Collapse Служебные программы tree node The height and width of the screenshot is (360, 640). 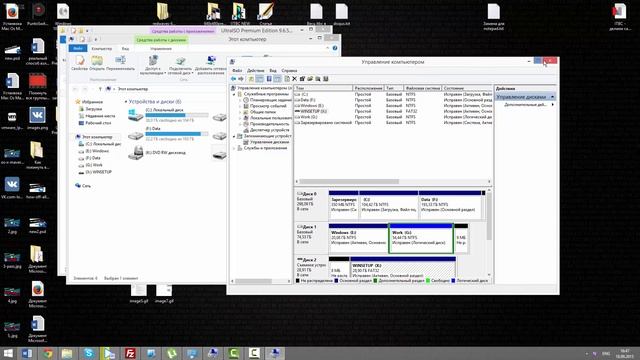point(234,94)
